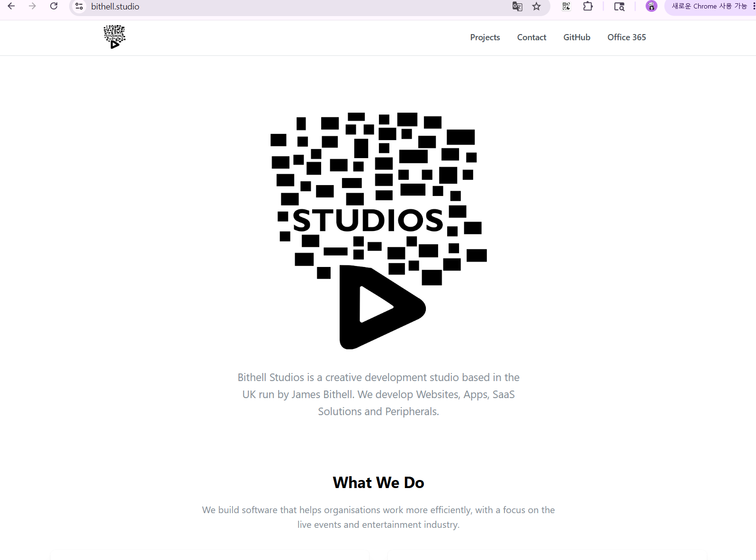Click the new Chrome available update button

point(710,6)
